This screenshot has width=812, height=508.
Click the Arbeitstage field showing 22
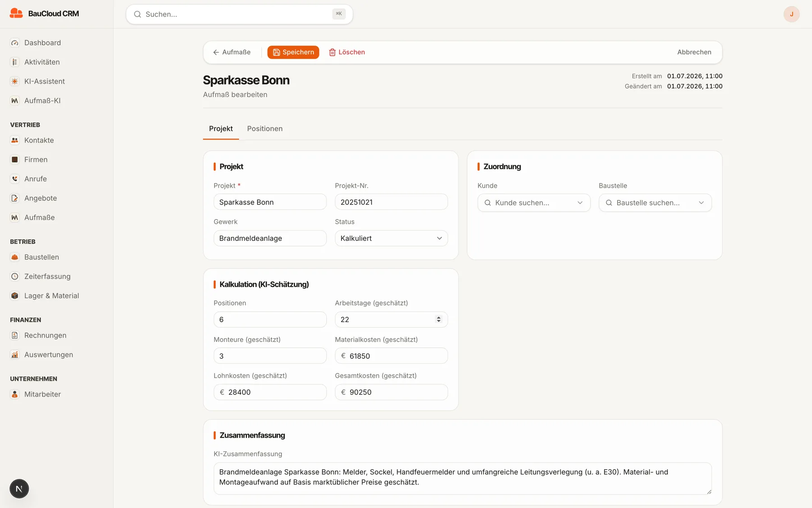click(391, 319)
